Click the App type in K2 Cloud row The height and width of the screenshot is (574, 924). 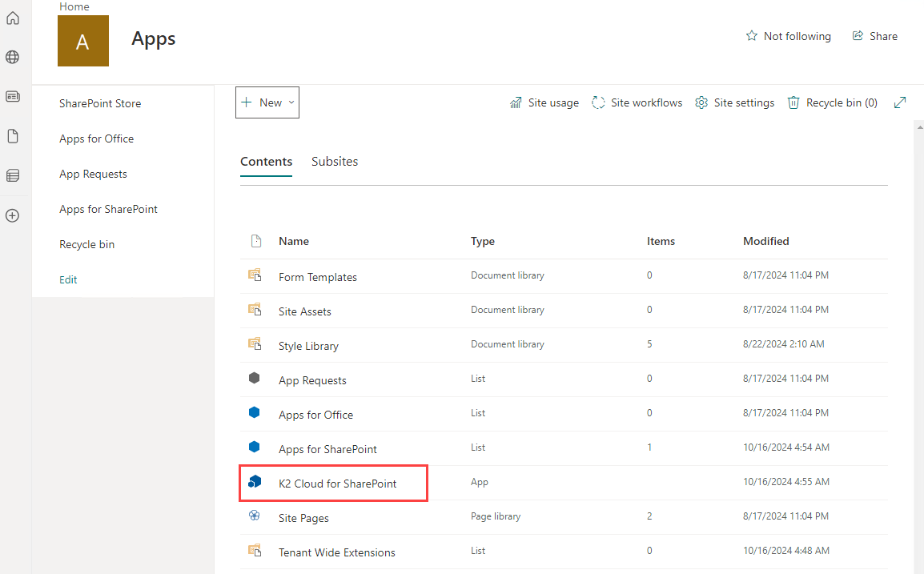(479, 482)
